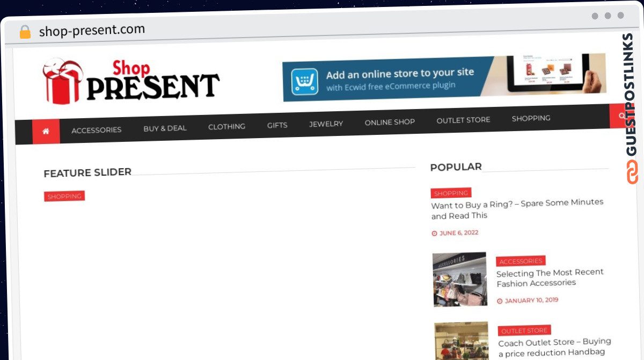Go to the Gifts menu item
The image size is (644, 360).
pyautogui.click(x=277, y=125)
